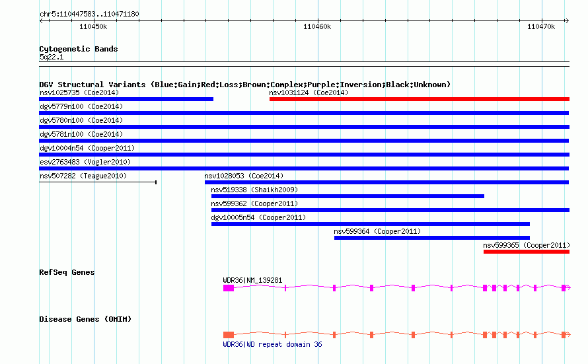588x364 pixels.
Task: Click the nsv519338 (Shaikh2009) label
Action: click(254, 190)
